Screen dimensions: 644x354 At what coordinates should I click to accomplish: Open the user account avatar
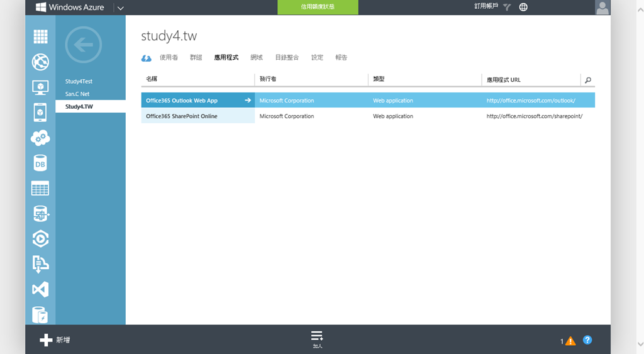pos(602,8)
